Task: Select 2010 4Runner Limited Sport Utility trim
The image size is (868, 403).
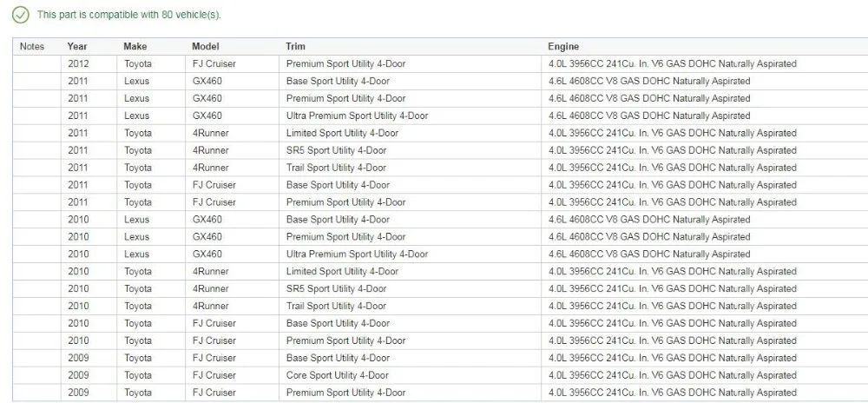Action: coord(342,271)
